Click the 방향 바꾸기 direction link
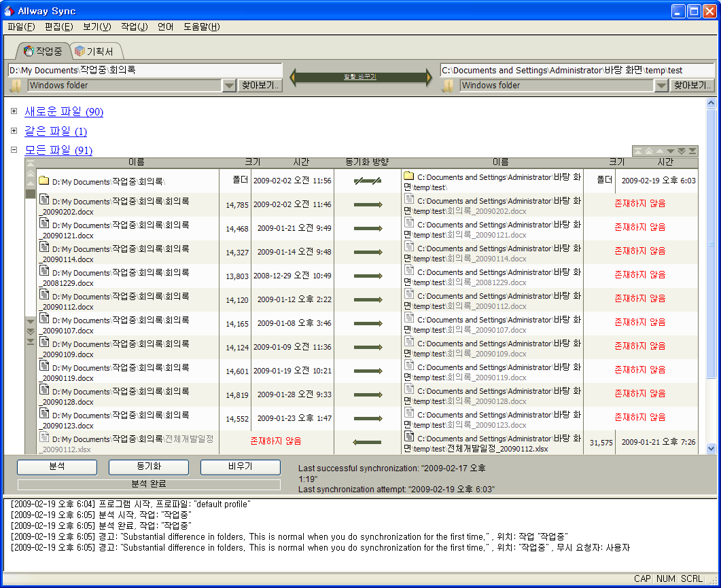The image size is (721, 588). click(x=360, y=77)
